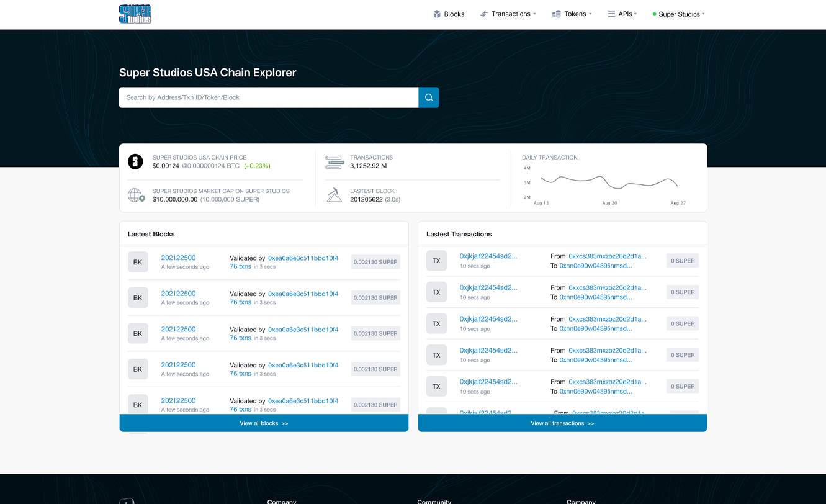826x504 pixels.
Task: Expand the Transactions dropdown menu
Action: (x=508, y=14)
